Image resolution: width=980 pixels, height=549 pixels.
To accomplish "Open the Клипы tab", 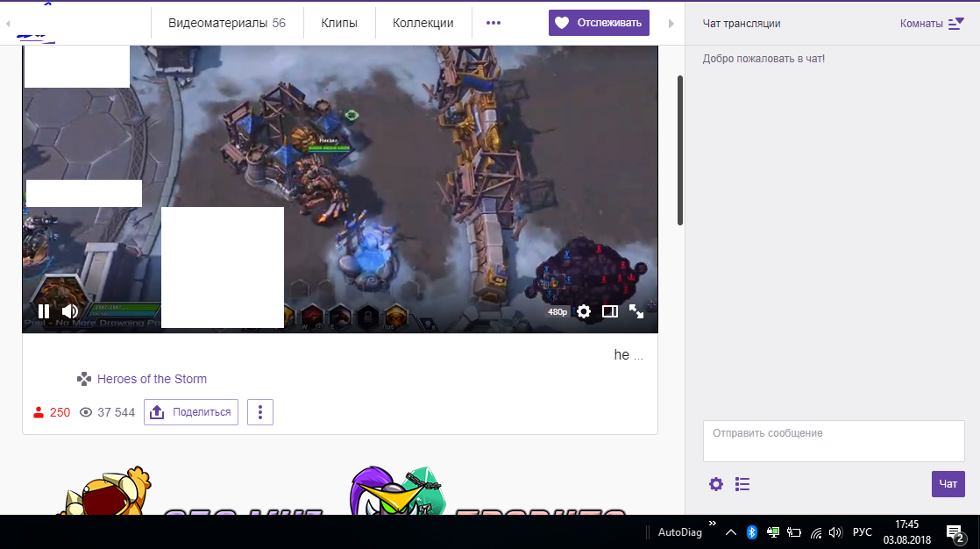I will (339, 24).
